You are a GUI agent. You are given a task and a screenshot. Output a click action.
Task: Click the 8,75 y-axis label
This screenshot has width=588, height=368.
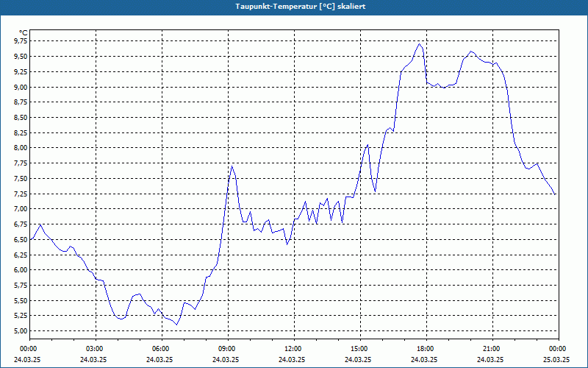point(21,102)
